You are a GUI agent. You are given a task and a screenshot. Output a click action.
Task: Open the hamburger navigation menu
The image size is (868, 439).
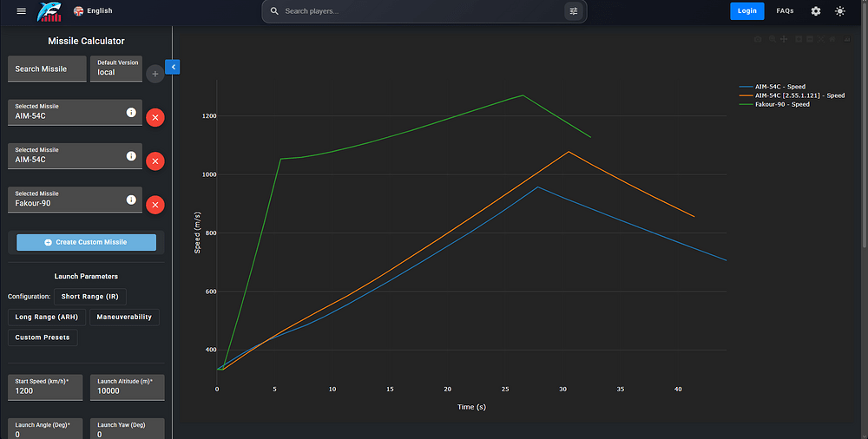[x=21, y=11]
